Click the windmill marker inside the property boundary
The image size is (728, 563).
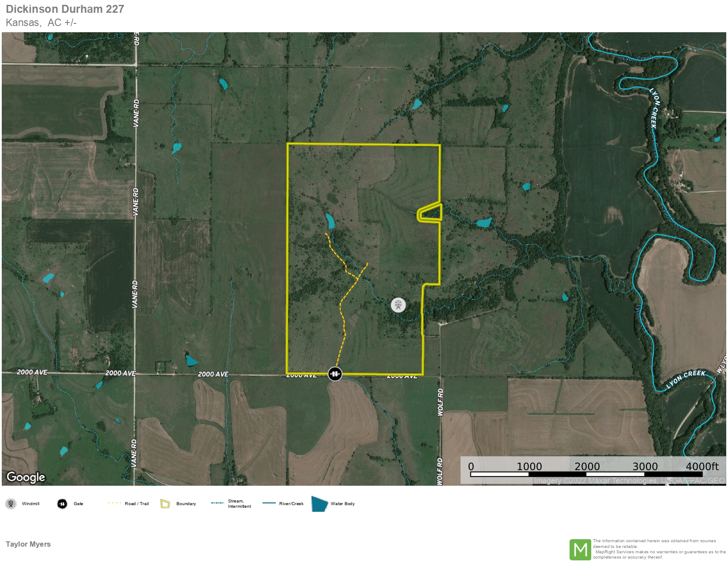(398, 305)
